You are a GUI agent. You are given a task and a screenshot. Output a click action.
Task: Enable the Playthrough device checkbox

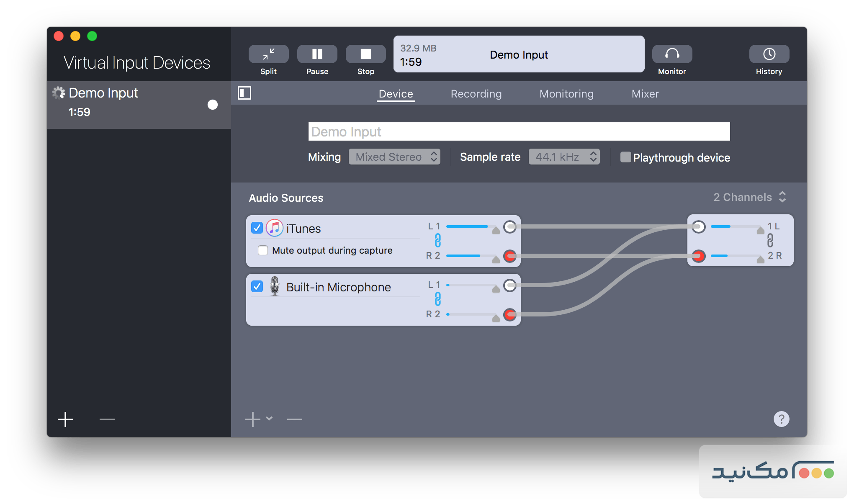point(625,157)
